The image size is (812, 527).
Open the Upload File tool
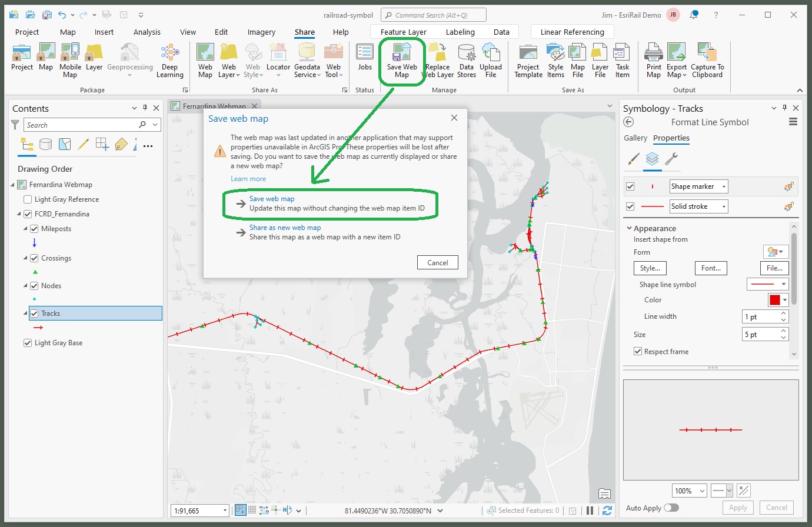point(491,59)
